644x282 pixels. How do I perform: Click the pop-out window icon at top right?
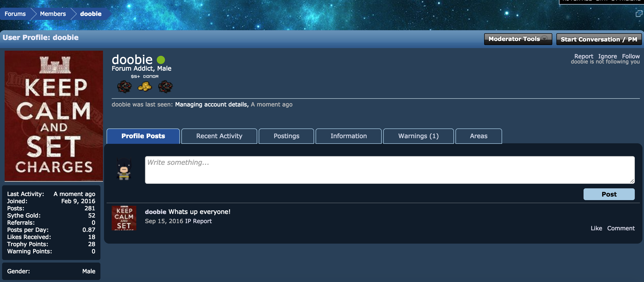point(639,14)
